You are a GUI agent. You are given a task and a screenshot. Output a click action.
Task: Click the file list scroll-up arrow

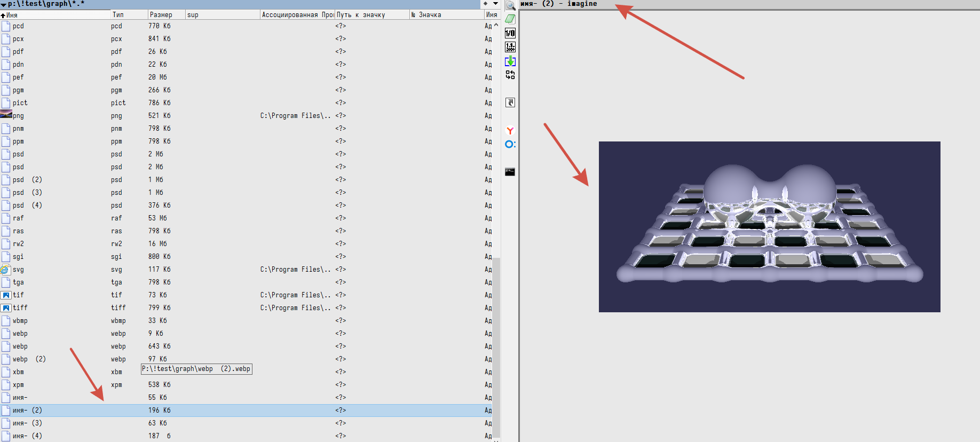[x=496, y=25]
